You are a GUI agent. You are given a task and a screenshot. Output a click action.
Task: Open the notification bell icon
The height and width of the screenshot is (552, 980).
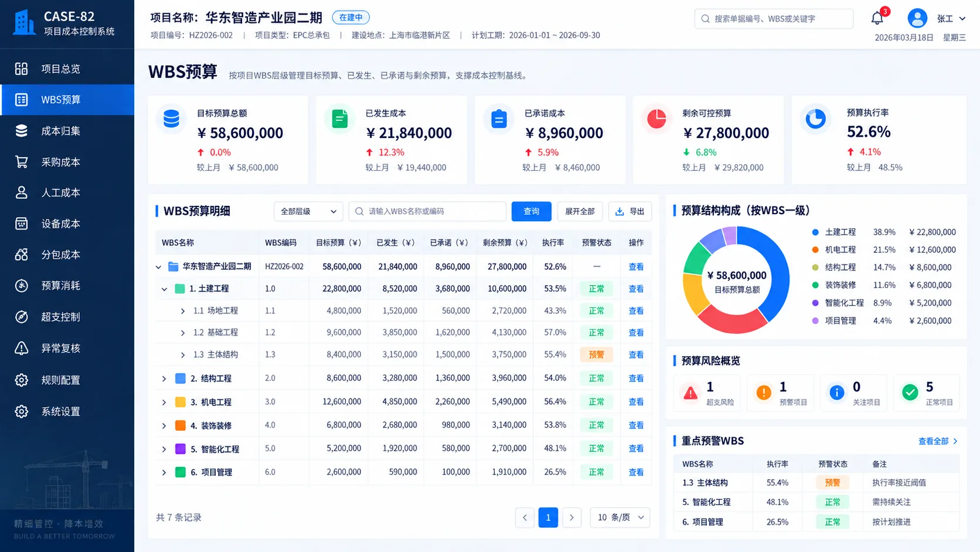pyautogui.click(x=877, y=18)
